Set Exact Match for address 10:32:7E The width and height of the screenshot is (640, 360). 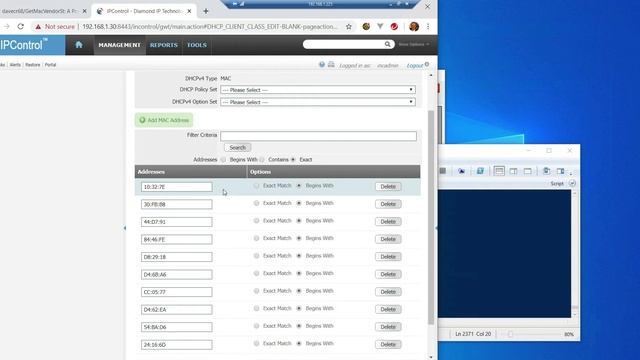pyautogui.click(x=256, y=186)
